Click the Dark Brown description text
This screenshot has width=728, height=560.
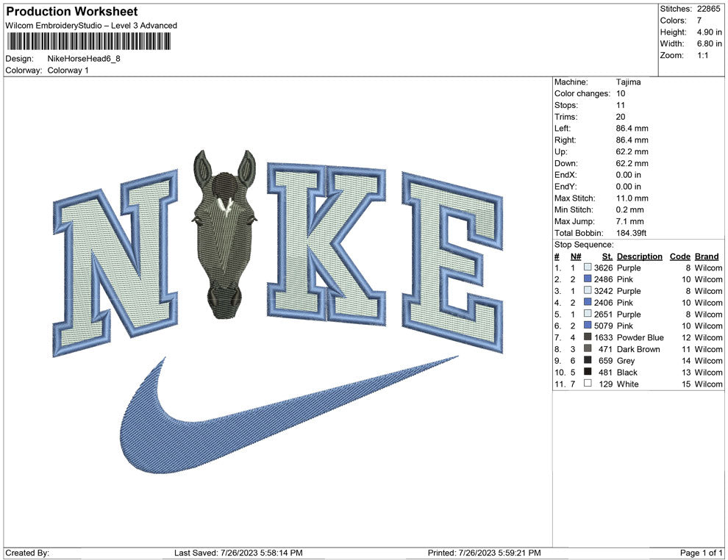(x=638, y=349)
